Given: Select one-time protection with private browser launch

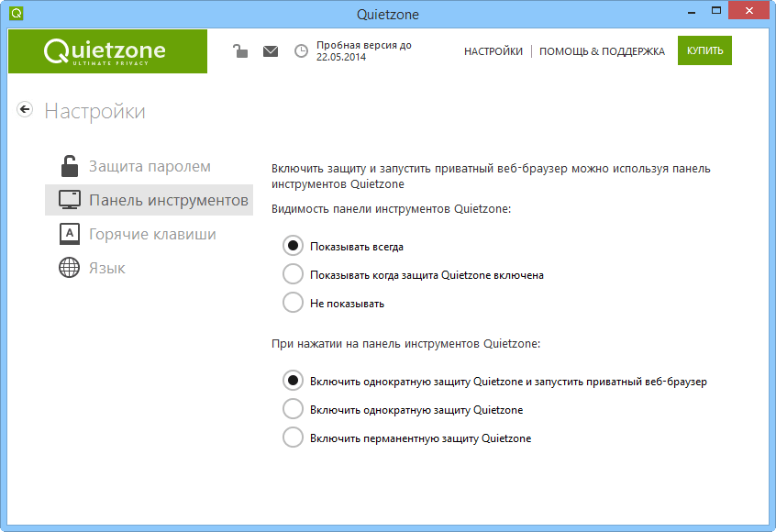Looking at the screenshot, I should click(293, 381).
